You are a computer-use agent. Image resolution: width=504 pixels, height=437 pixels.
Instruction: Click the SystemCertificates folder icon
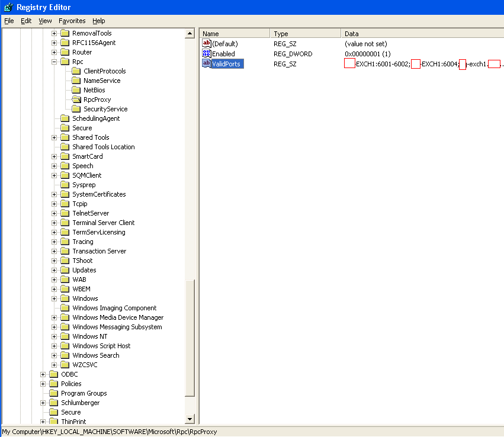coord(65,194)
